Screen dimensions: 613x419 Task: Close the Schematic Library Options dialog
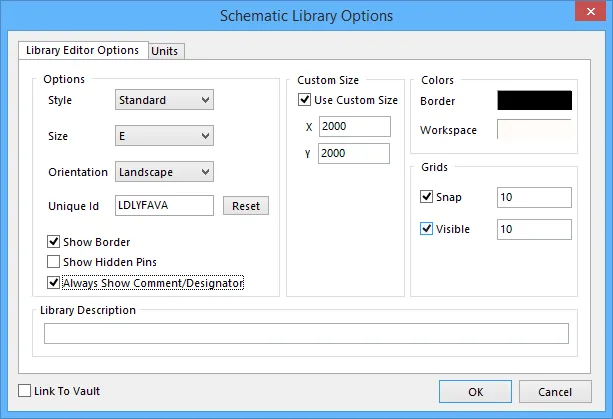(x=590, y=11)
